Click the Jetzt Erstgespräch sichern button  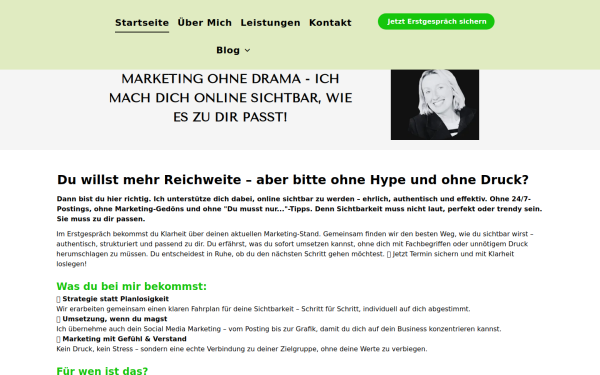click(436, 21)
